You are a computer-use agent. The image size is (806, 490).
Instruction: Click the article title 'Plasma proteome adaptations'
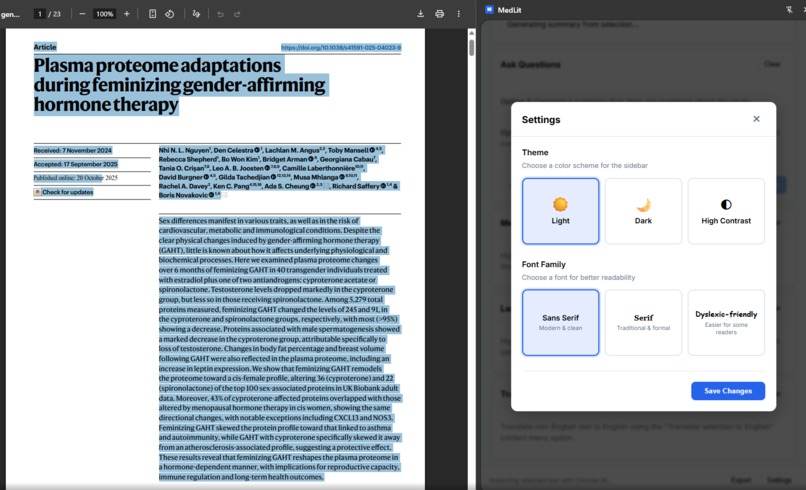point(157,65)
